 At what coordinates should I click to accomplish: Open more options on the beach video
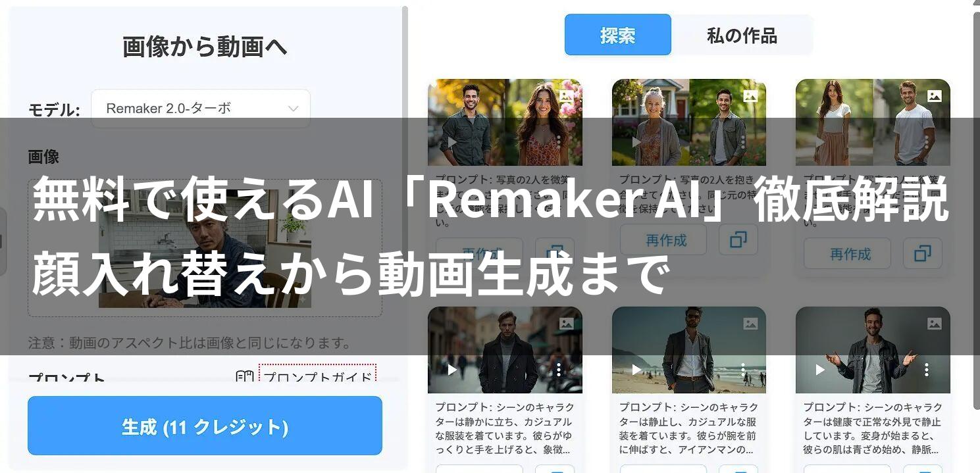tap(742, 370)
